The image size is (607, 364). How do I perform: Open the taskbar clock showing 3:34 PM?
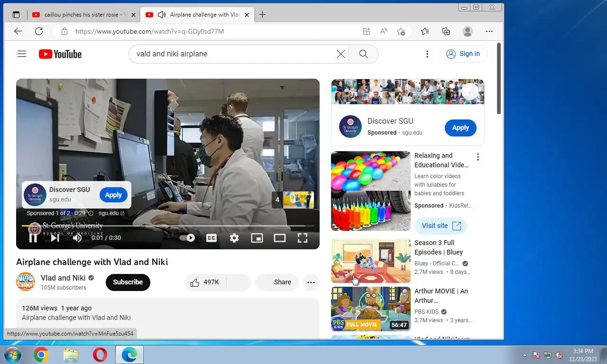(583, 355)
